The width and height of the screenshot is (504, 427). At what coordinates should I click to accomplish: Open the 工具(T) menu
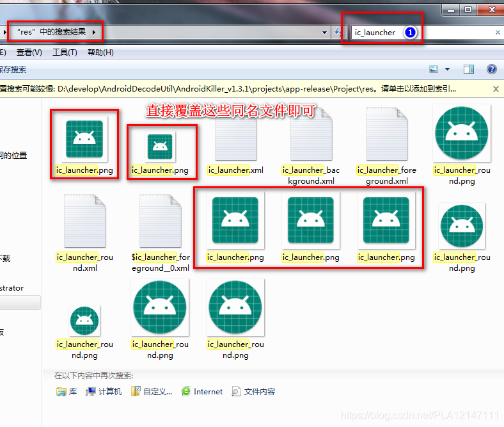tap(65, 52)
